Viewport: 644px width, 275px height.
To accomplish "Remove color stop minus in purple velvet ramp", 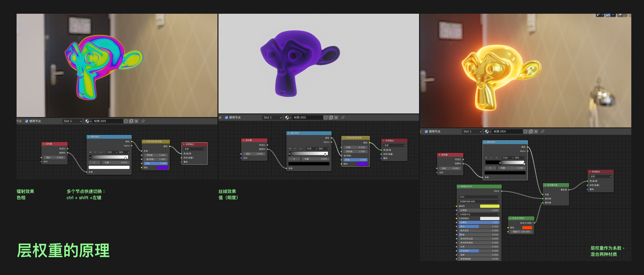I will (295, 149).
